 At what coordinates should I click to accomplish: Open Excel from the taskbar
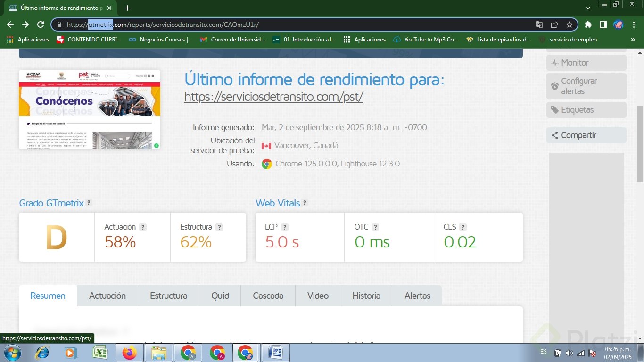click(99, 353)
